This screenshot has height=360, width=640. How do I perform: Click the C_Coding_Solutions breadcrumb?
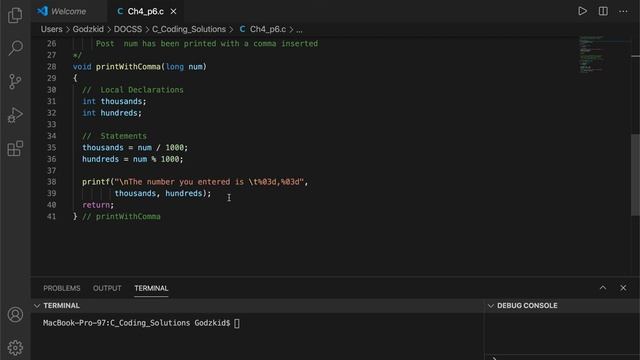click(189, 29)
